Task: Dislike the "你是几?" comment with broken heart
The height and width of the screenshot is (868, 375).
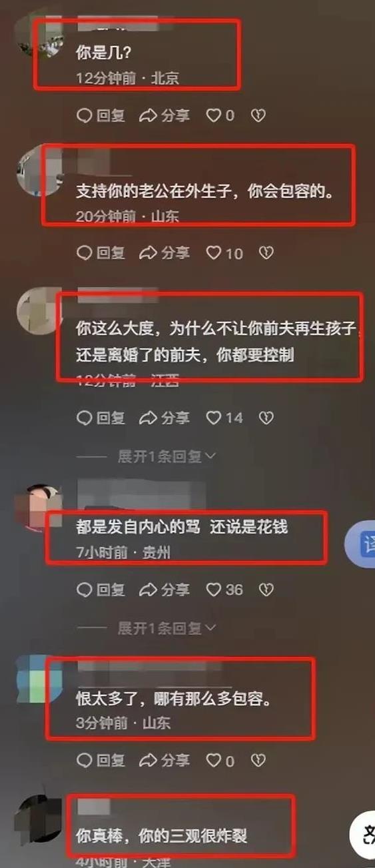Action: (x=258, y=116)
